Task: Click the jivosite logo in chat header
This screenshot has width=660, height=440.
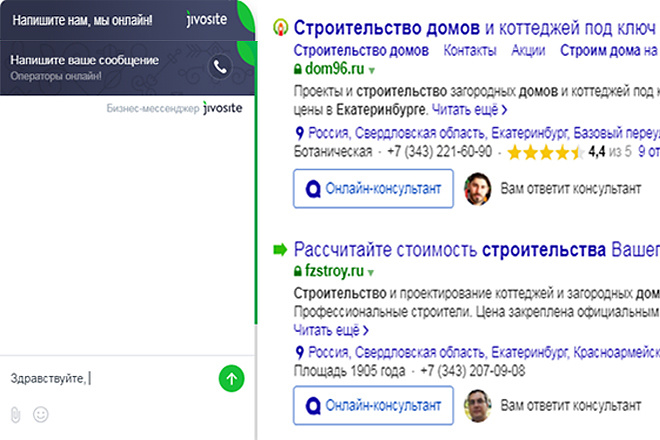Action: tap(206, 19)
